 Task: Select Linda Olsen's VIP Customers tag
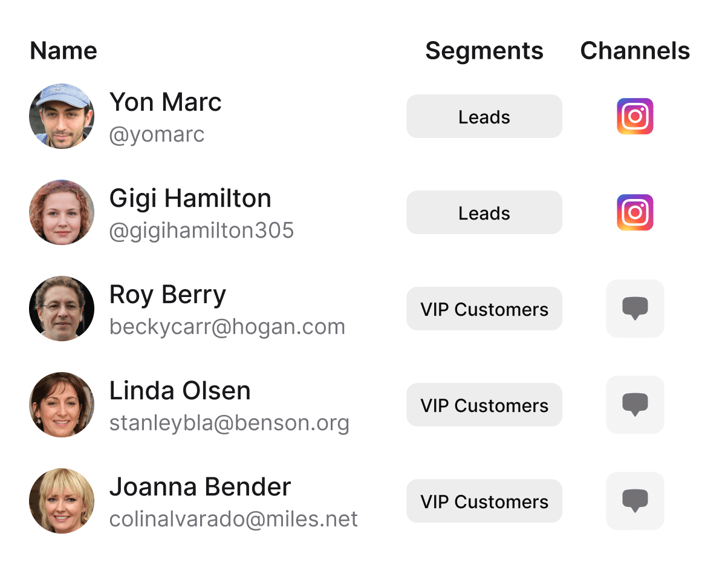tap(484, 405)
